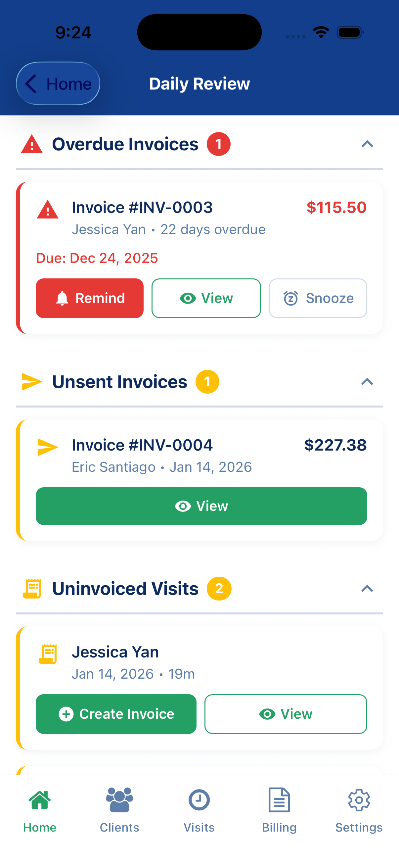Switch to the Billing tab
Viewport: 399px width, 868px height.
pos(279,809)
